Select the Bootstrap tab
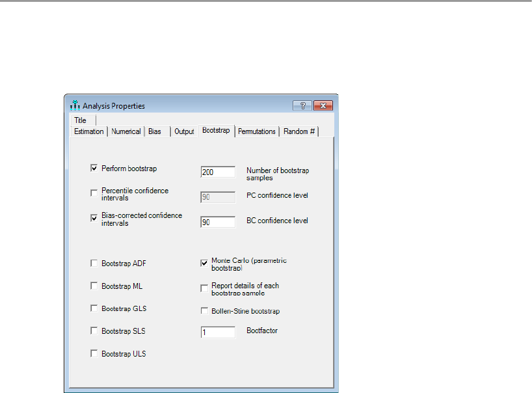Screen dimensions: 532x393 pos(216,130)
